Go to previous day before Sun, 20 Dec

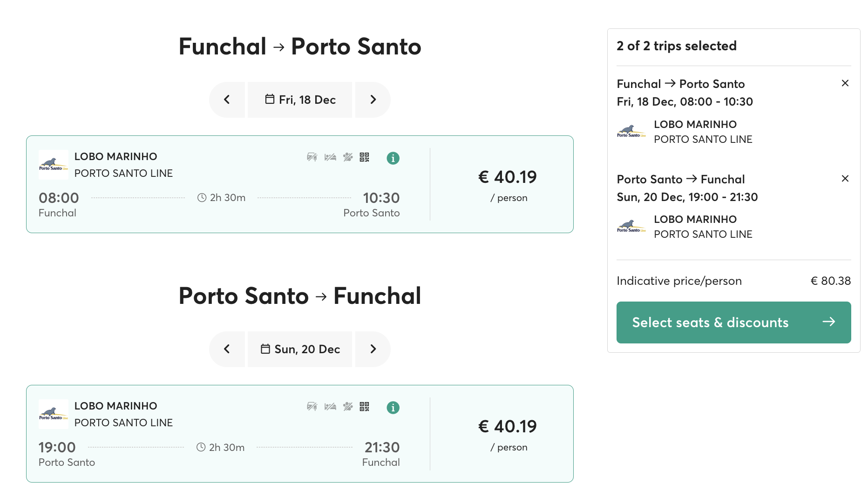[227, 349]
